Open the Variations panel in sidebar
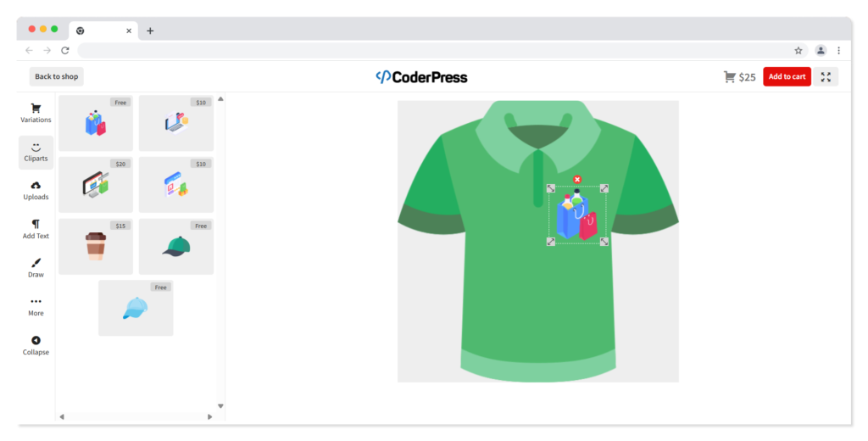Image resolution: width=868 pixels, height=441 pixels. click(x=36, y=113)
